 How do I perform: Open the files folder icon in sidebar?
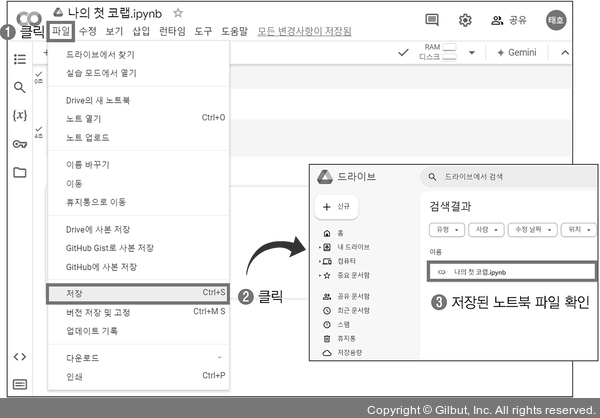(x=19, y=172)
